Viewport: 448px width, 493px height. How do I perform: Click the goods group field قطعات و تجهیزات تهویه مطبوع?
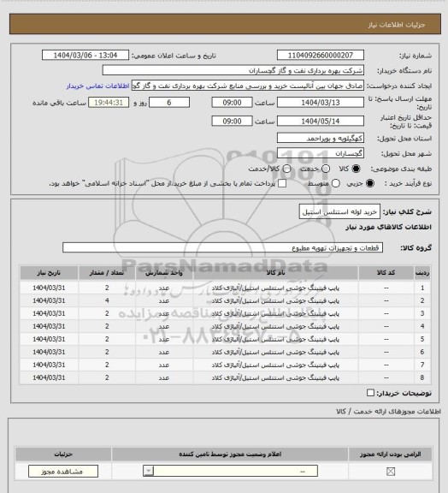(x=223, y=247)
